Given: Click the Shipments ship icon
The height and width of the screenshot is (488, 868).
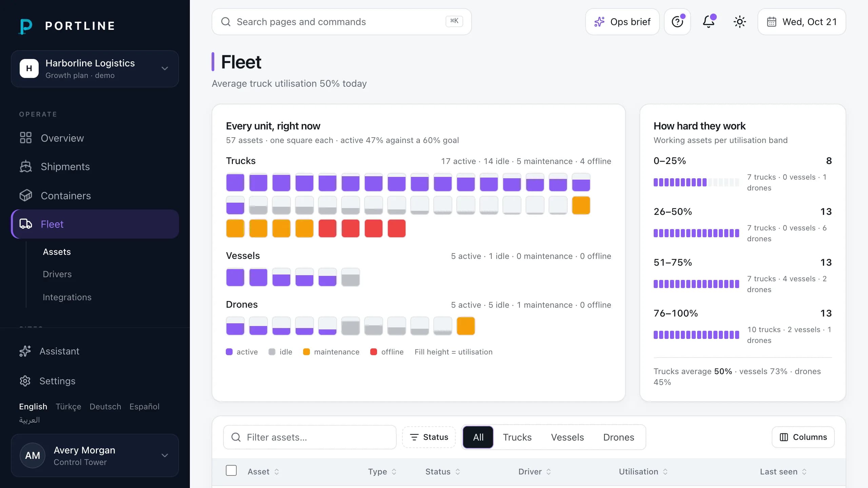Looking at the screenshot, I should (26, 166).
